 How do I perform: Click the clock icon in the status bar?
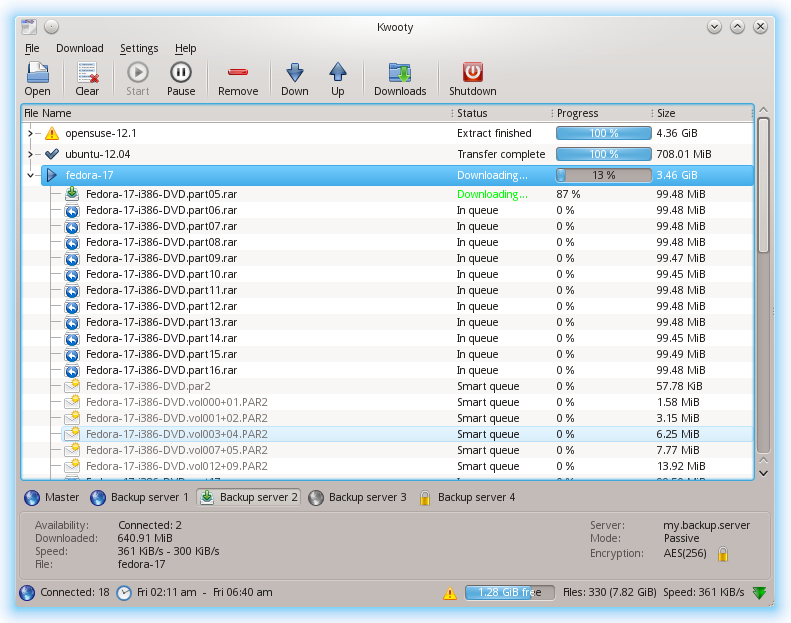[124, 593]
